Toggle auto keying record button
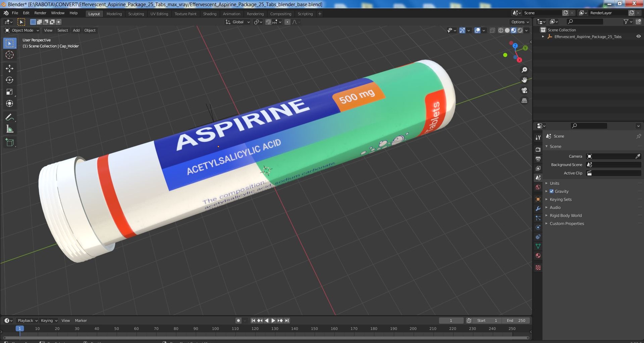644x343 pixels. click(x=238, y=321)
